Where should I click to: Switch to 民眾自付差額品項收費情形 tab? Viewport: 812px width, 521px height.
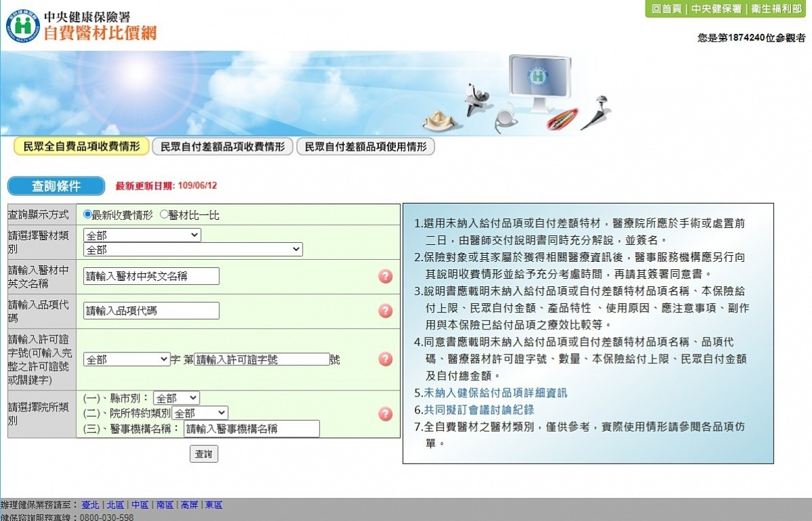[223, 146]
